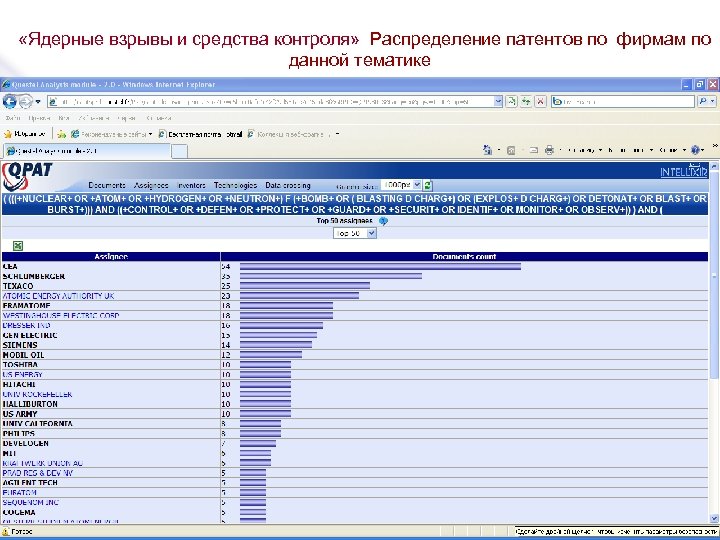
Task: Click the QPAT logo
Action: (x=27, y=177)
